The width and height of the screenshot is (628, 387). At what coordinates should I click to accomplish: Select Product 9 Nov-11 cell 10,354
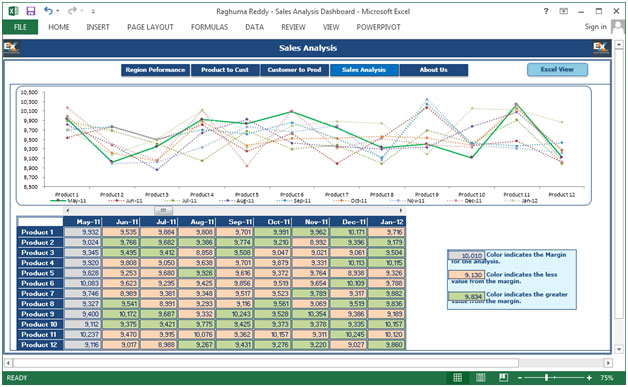[x=311, y=314]
